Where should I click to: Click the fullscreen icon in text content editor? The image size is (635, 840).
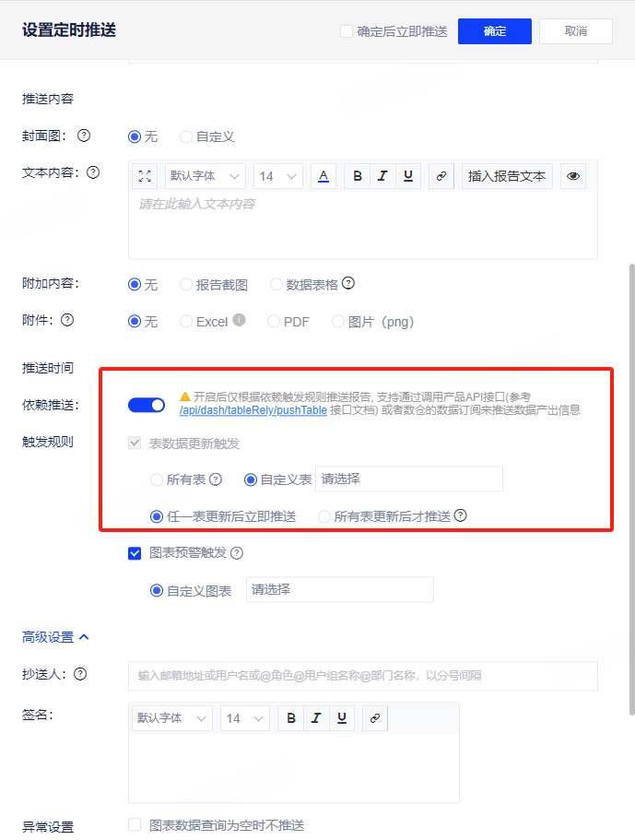[146, 176]
